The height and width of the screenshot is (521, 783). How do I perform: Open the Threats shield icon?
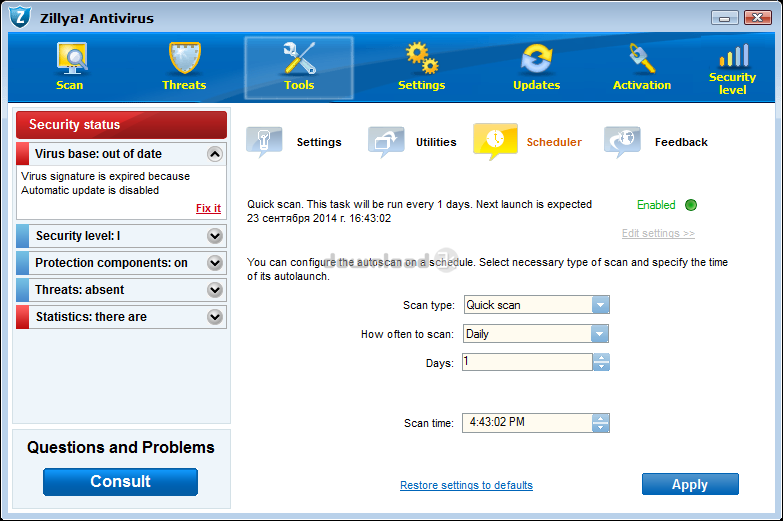click(x=184, y=60)
